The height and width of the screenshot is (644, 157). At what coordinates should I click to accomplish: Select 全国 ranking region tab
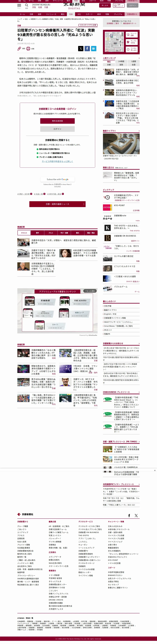coord(134,65)
